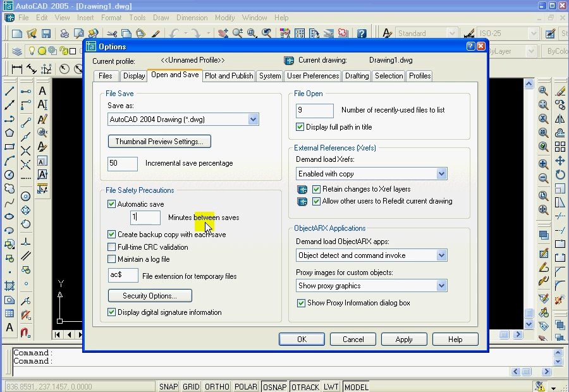The image size is (569, 392).
Task: Click the Incremental save percentage field
Action: pyautogui.click(x=123, y=164)
